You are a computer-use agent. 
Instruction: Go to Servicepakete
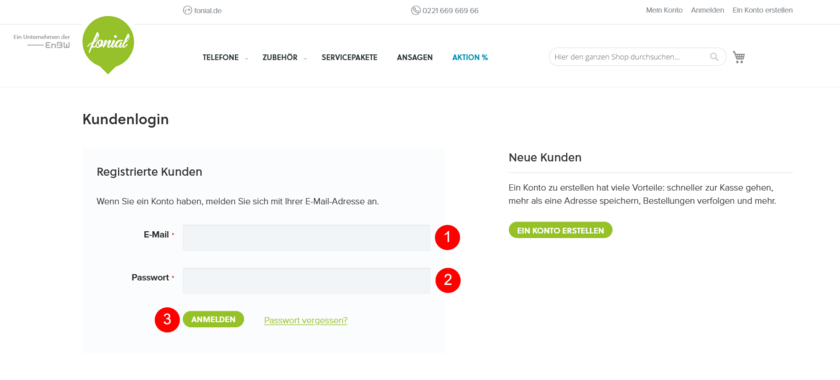coord(349,57)
